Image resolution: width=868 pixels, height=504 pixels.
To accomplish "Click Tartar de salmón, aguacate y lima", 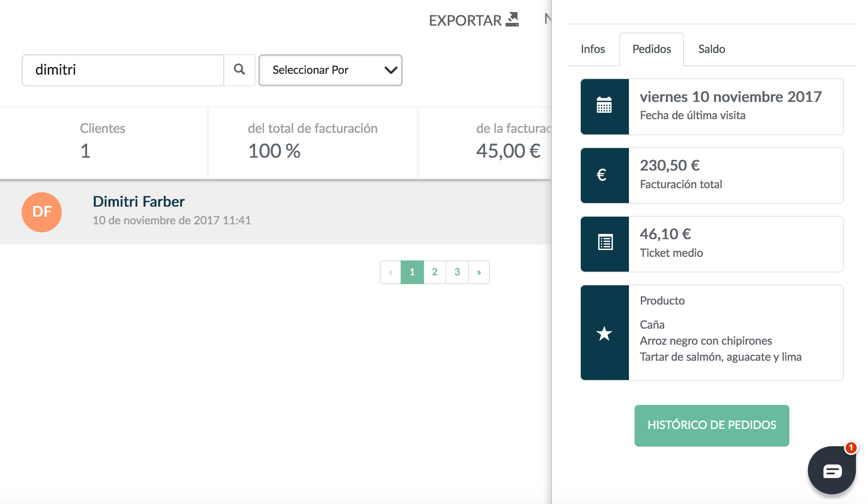I will [721, 357].
